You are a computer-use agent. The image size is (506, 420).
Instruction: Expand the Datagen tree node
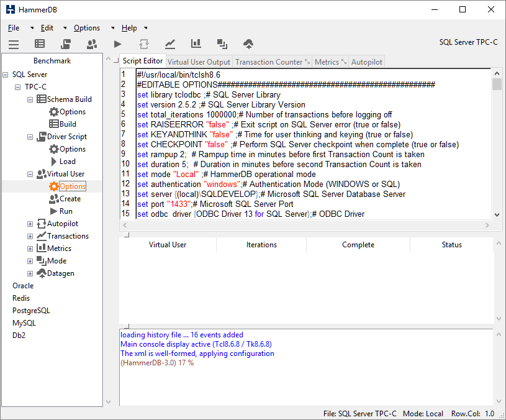pyautogui.click(x=30, y=274)
